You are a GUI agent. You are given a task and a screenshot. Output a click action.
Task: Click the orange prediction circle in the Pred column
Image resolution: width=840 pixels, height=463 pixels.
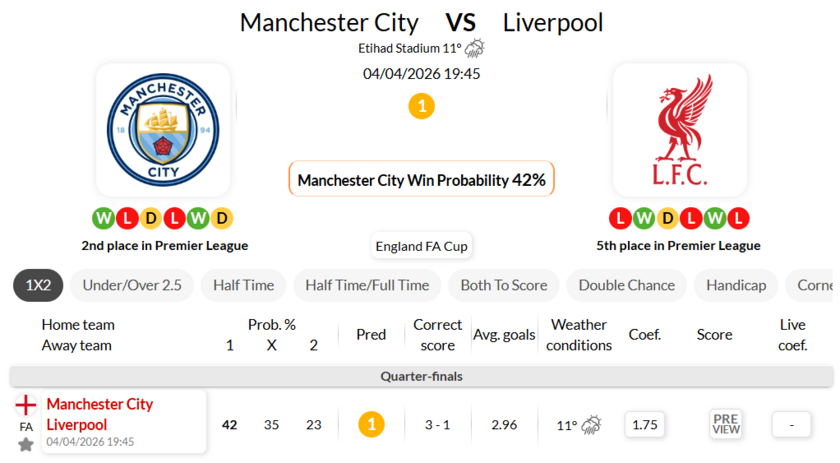(x=371, y=424)
